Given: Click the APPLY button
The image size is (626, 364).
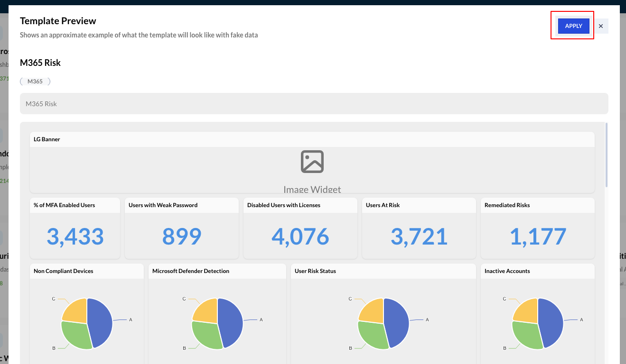Looking at the screenshot, I should (573, 26).
